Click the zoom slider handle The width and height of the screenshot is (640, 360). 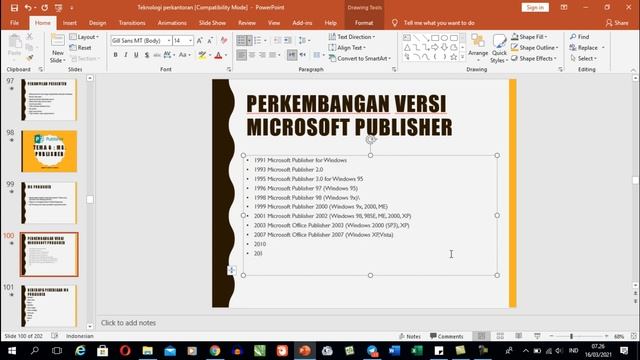point(571,336)
